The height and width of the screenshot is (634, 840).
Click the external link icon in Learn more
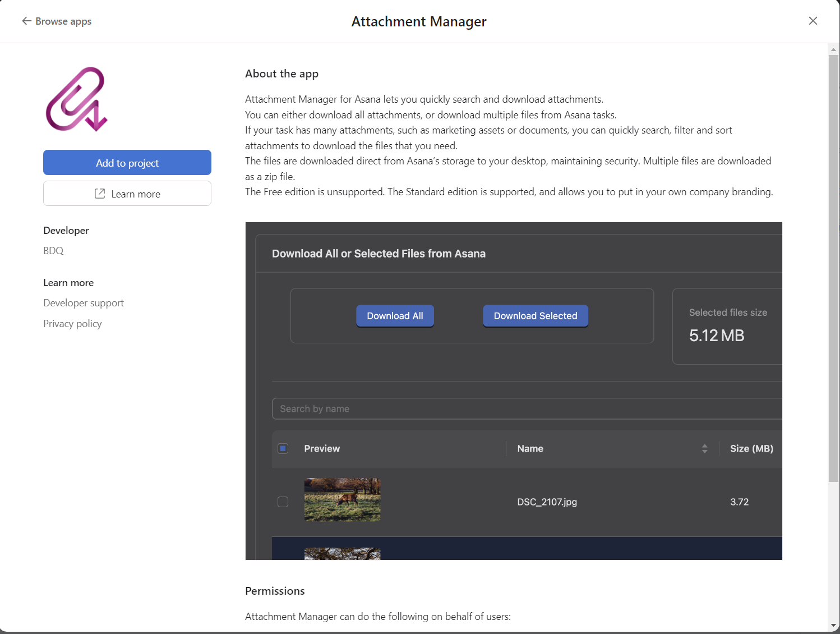pyautogui.click(x=100, y=194)
